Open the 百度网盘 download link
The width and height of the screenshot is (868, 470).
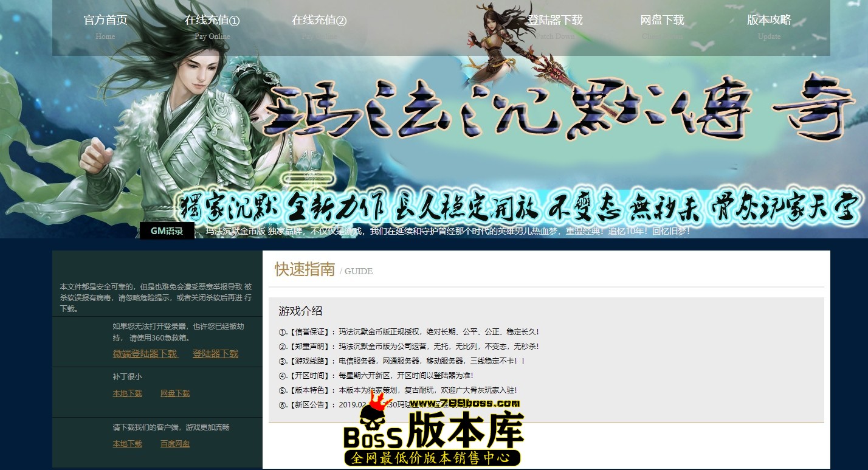(x=175, y=444)
